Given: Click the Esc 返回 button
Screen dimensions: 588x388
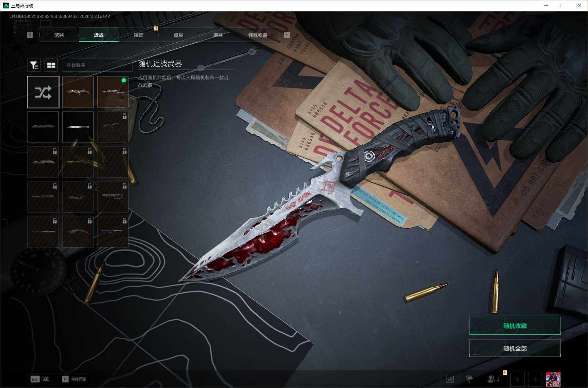Looking at the screenshot, I should pyautogui.click(x=40, y=379).
